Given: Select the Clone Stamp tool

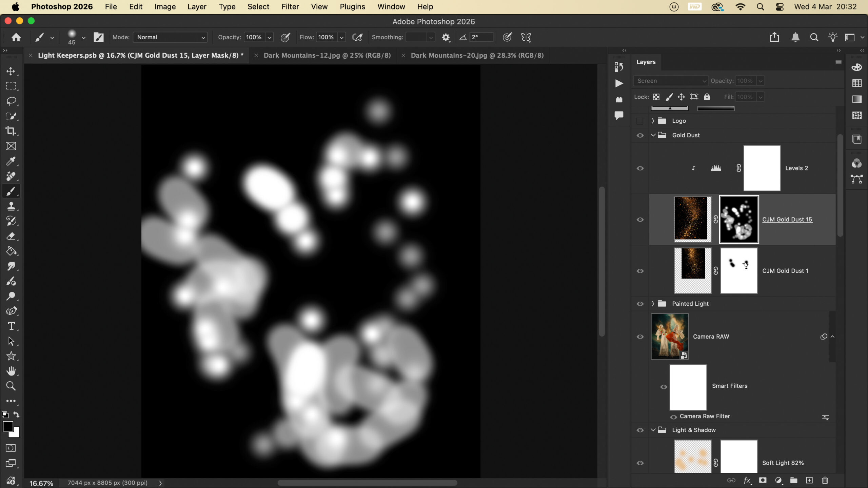Looking at the screenshot, I should click(x=11, y=206).
